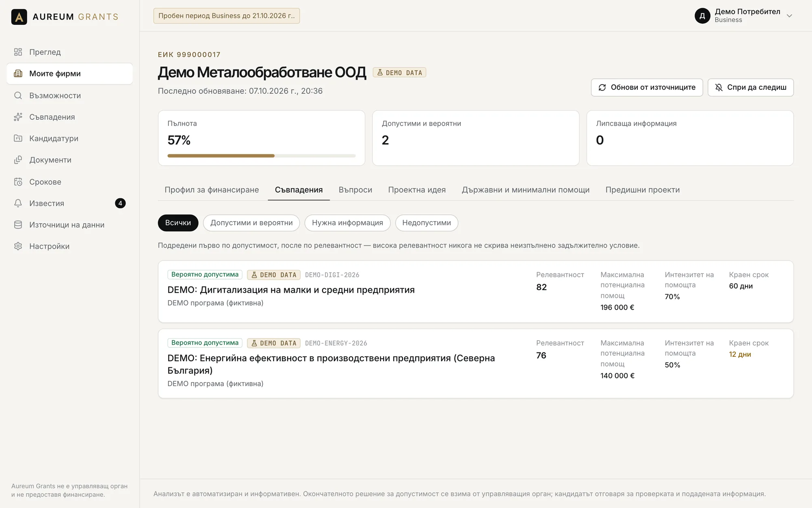Image resolution: width=812 pixels, height=508 pixels.
Task: Click the code DEMO-ENERGY-2026
Action: click(x=336, y=343)
